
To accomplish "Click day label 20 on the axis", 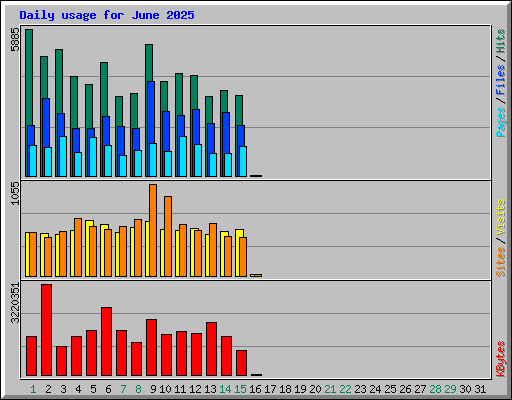I will [x=315, y=389].
